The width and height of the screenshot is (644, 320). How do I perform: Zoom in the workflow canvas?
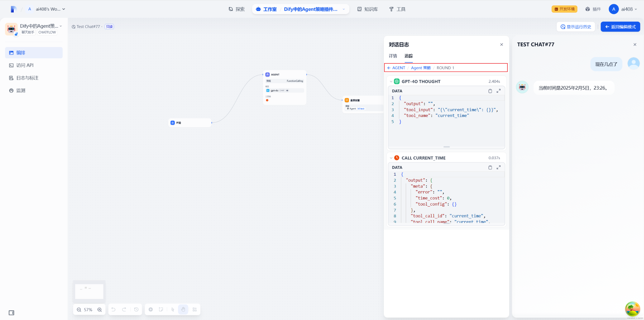tap(100, 310)
